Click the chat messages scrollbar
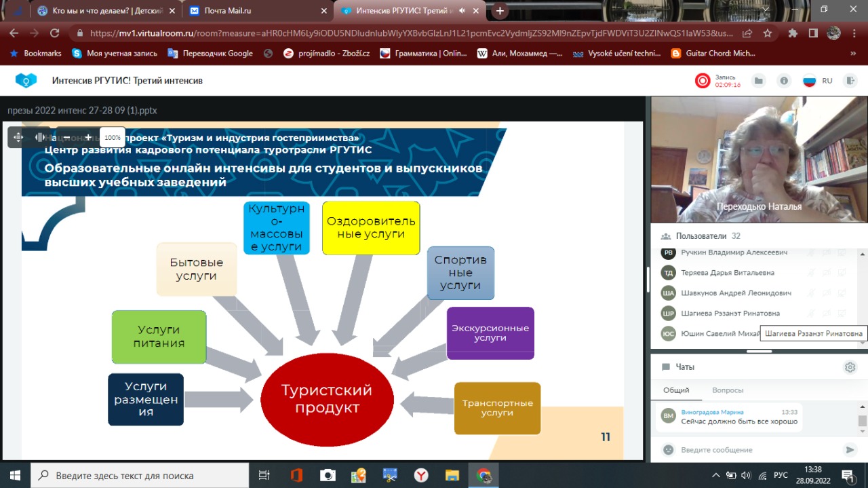 (x=862, y=421)
